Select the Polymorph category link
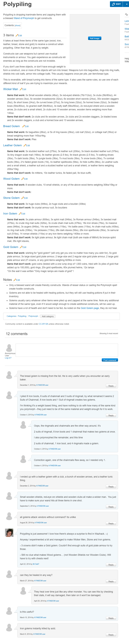This screenshot has height=644, width=129. [x=33, y=316]
